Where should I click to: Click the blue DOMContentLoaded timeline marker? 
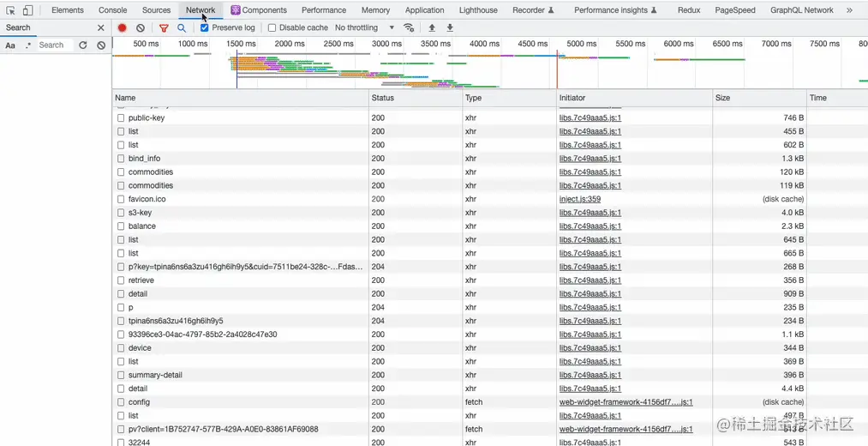pos(237,69)
